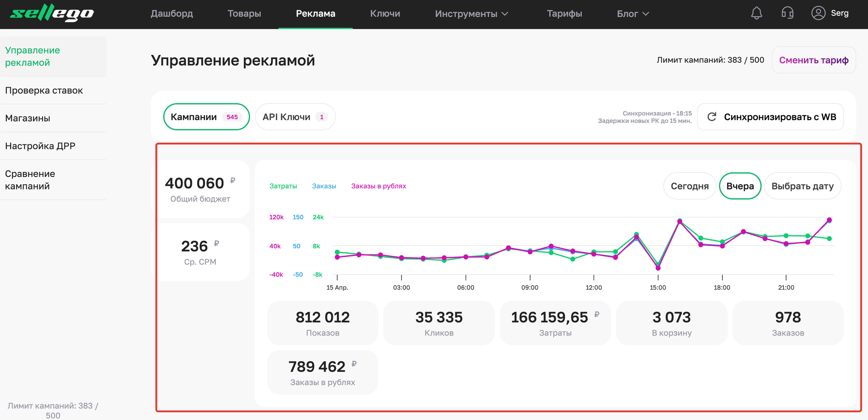Click the user profile avatar icon
The image size is (868, 420).
818,13
